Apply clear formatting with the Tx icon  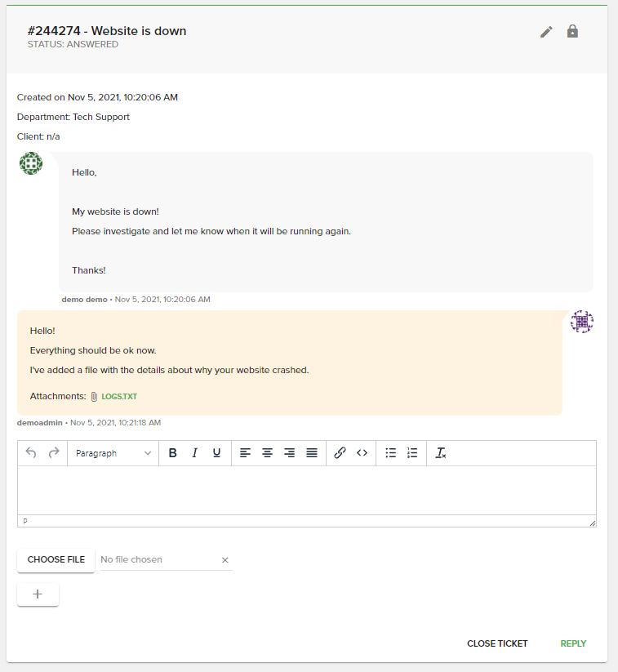440,452
